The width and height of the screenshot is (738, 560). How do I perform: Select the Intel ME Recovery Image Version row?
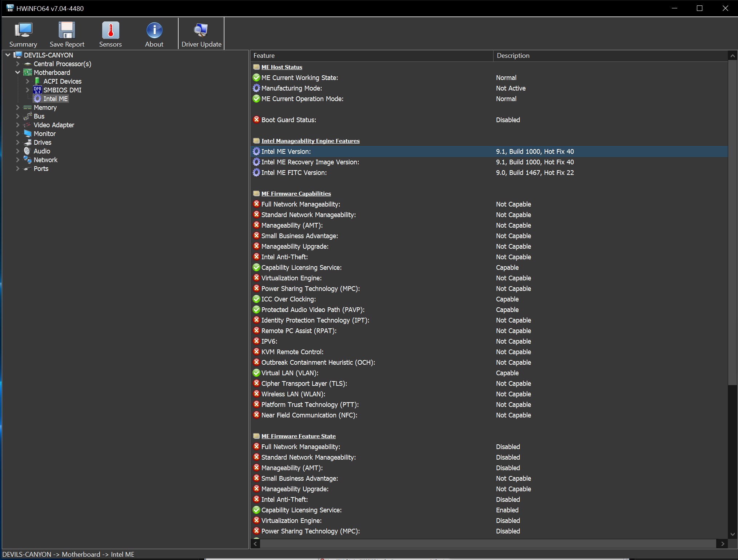(x=489, y=162)
